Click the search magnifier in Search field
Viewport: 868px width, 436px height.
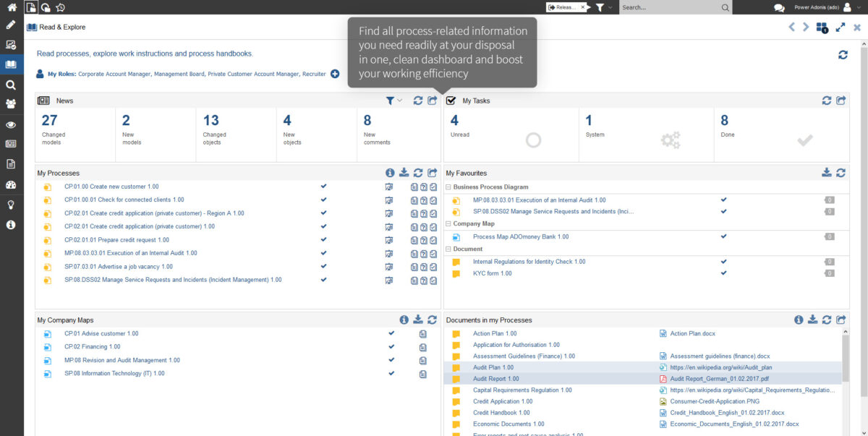point(726,7)
